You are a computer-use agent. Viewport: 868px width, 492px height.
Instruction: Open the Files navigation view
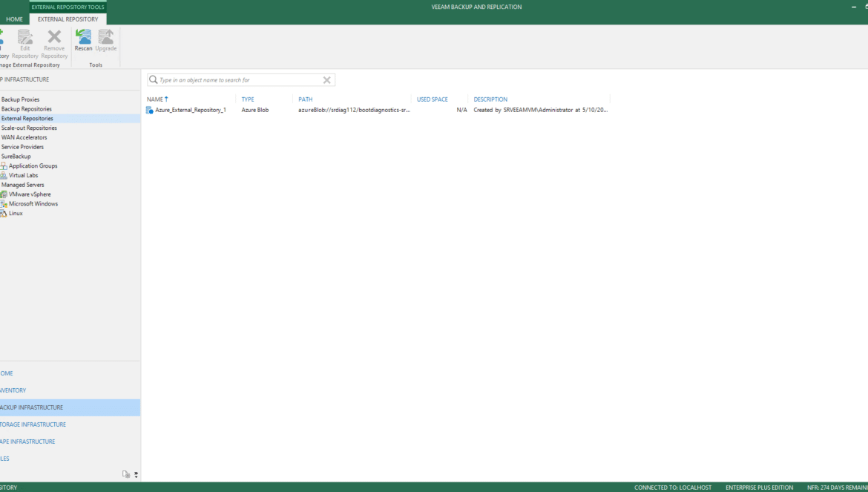[4, 459]
